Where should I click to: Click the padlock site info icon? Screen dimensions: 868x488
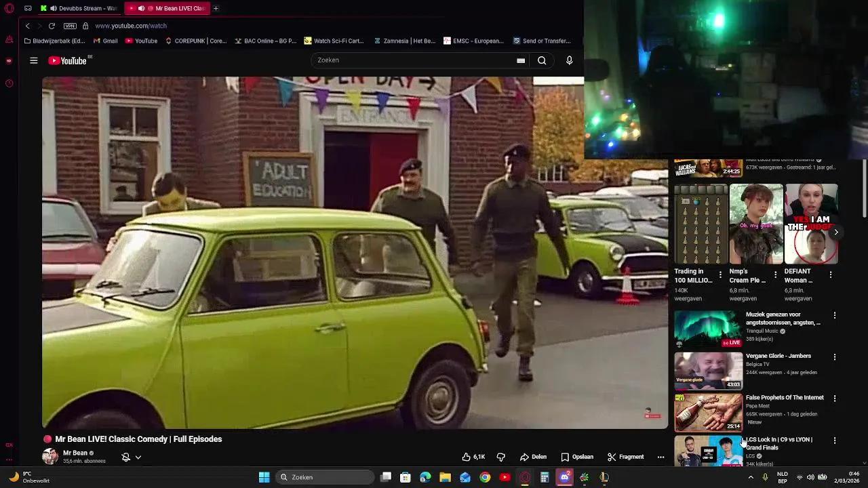[85, 26]
